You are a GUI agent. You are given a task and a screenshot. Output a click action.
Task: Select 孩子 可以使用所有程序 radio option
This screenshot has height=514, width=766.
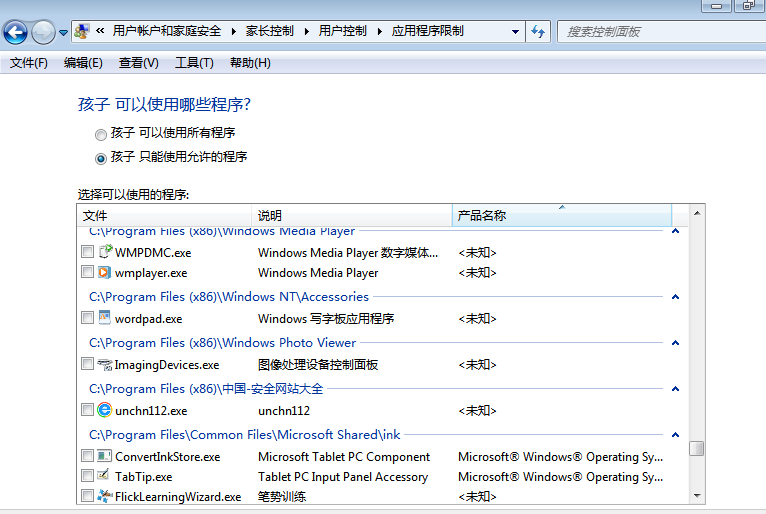[x=100, y=133]
